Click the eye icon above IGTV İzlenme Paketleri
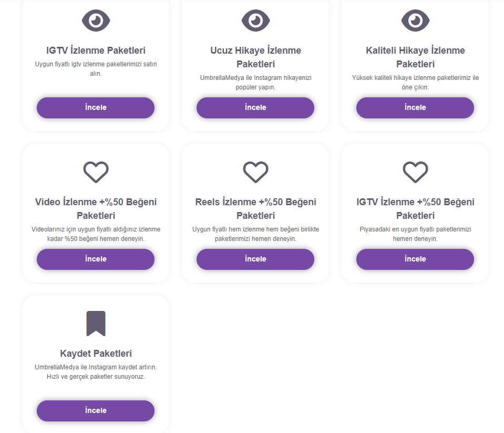 (x=96, y=21)
